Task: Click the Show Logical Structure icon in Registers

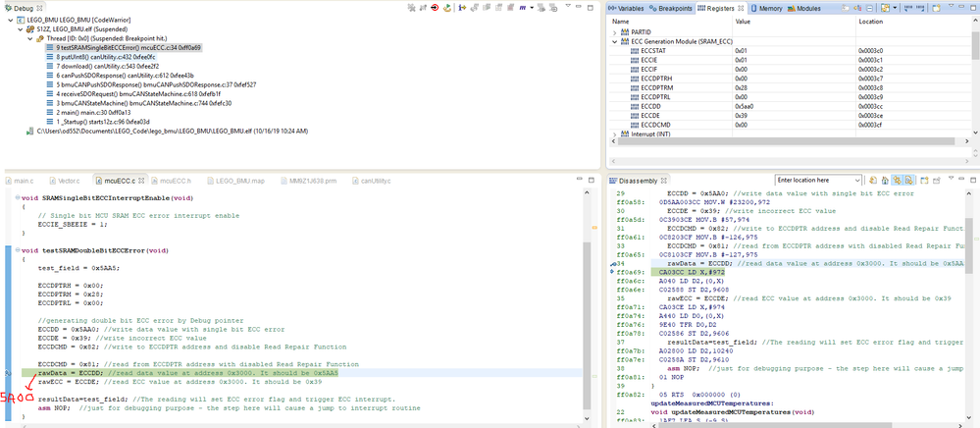Action: click(x=857, y=8)
